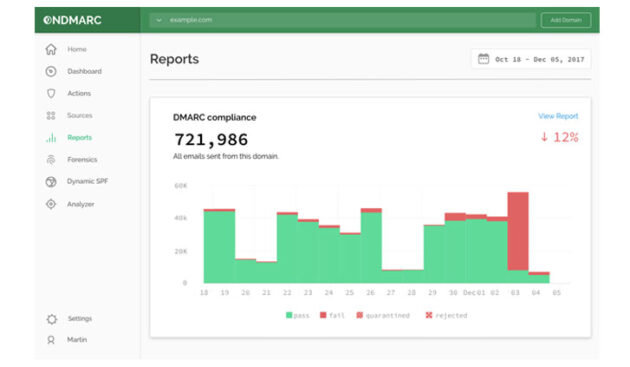
Task: Click the Reports bar chart icon
Action: (x=51, y=137)
